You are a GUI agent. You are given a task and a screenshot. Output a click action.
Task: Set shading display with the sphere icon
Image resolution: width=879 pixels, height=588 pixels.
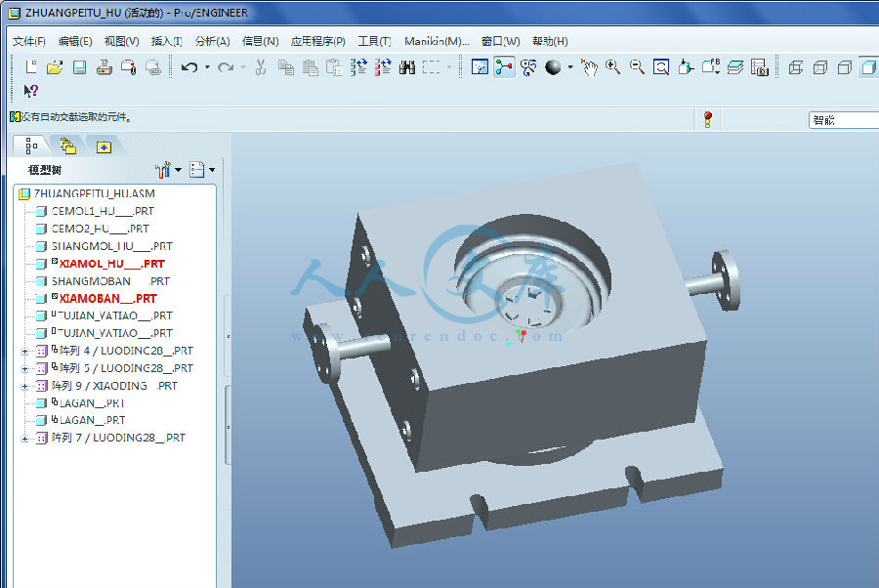click(x=554, y=67)
